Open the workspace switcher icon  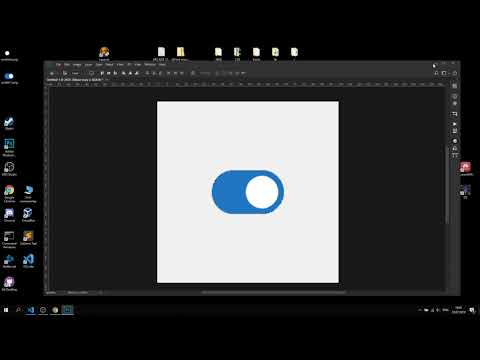pyautogui.click(x=444, y=73)
